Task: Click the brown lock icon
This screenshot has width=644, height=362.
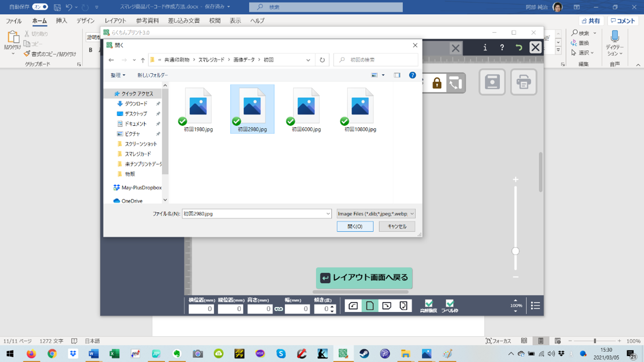Action: click(437, 83)
